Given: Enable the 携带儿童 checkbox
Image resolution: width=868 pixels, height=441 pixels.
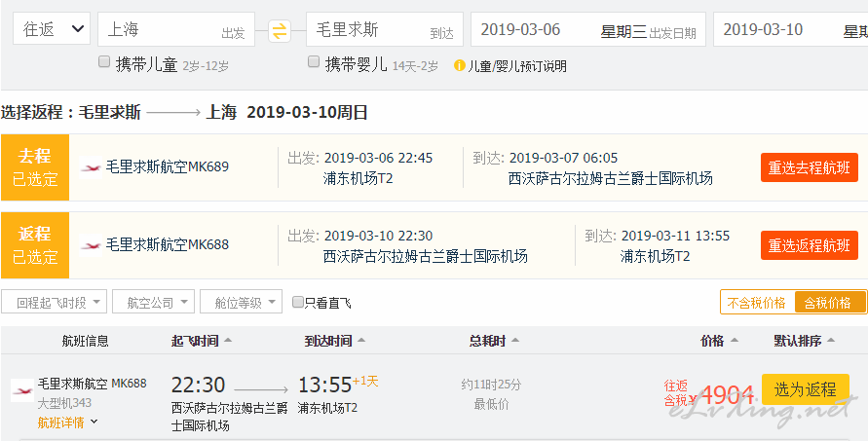Looking at the screenshot, I should pyautogui.click(x=104, y=62).
